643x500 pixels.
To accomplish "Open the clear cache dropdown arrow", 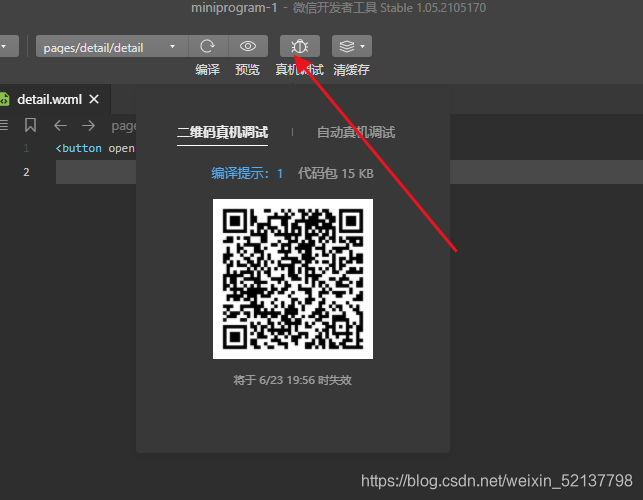I will 363,46.
